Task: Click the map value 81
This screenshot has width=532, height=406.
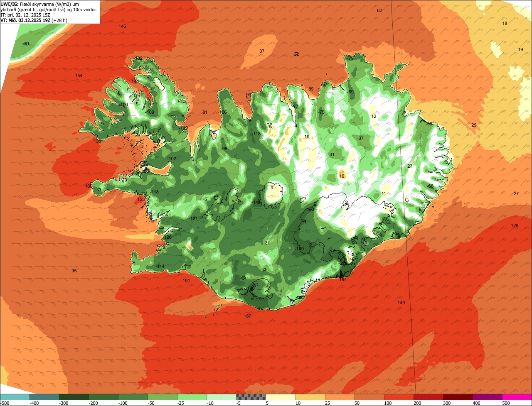Action: (x=204, y=112)
